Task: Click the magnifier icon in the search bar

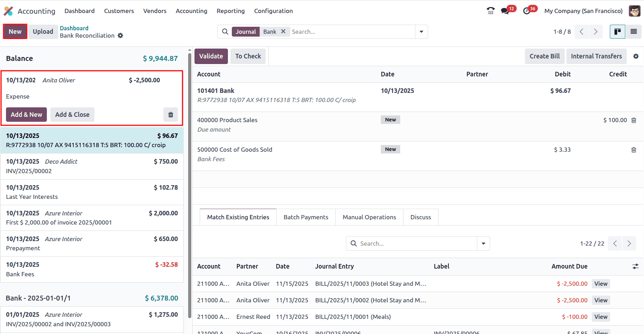Action: (225, 32)
